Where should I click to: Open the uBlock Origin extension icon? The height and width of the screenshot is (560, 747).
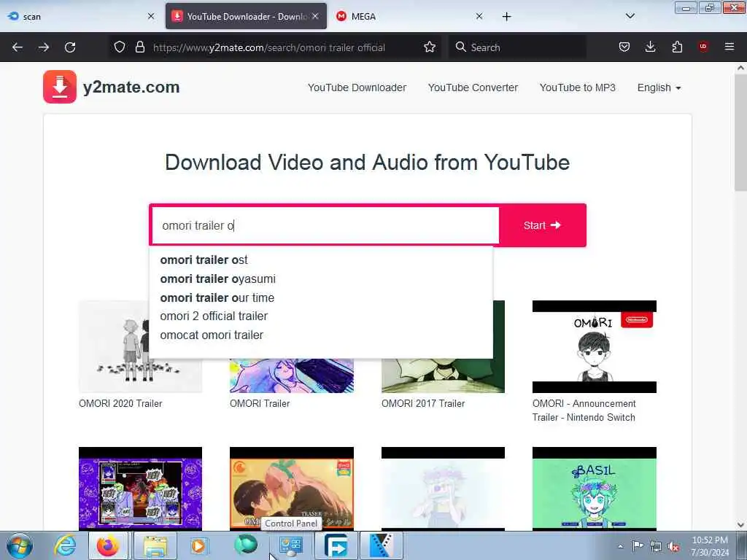(x=703, y=47)
